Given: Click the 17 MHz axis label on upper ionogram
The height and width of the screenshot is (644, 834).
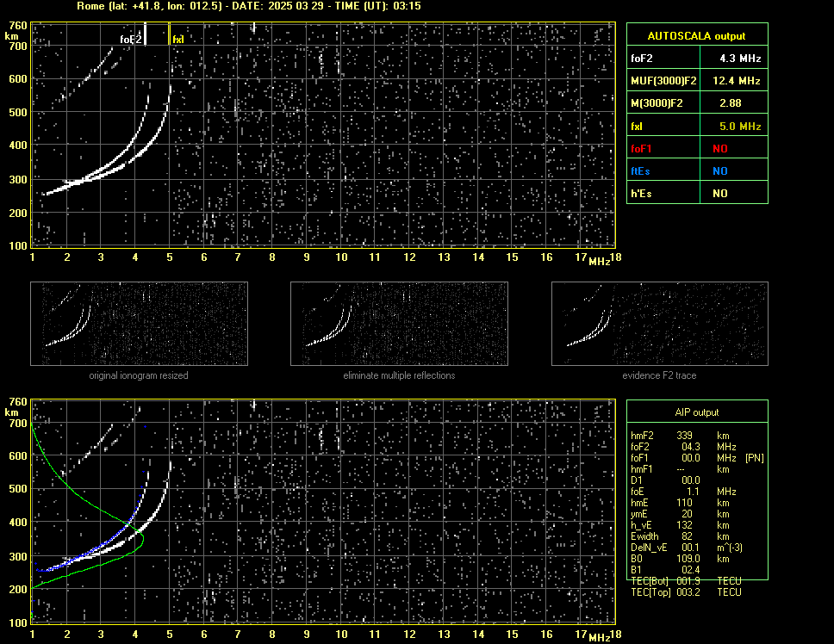Looking at the screenshot, I should (581, 257).
